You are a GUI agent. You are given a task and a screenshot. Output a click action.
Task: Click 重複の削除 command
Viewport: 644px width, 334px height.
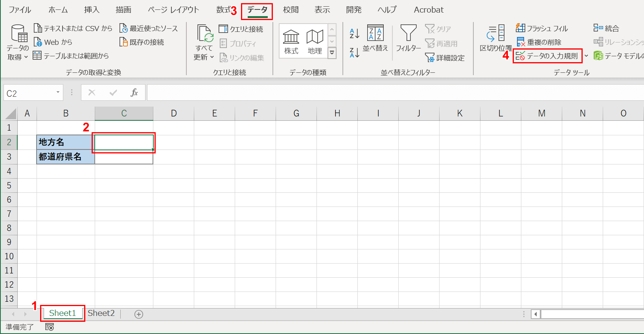[x=539, y=42]
